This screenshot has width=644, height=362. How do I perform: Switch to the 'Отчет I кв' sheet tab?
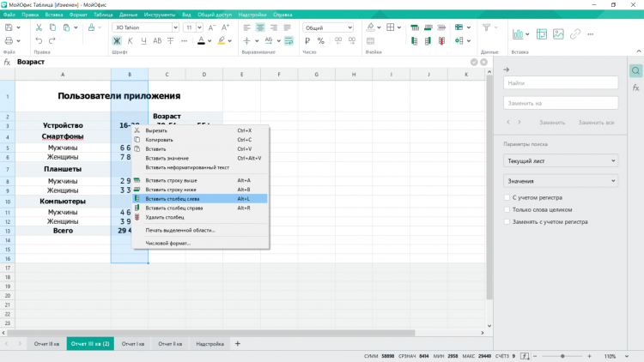pyautogui.click(x=132, y=344)
